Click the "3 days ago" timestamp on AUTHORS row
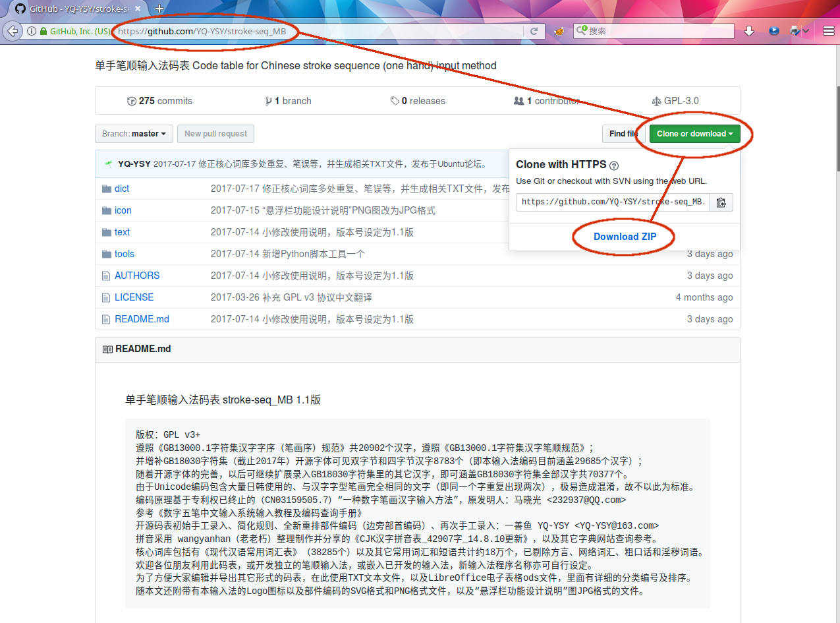The image size is (840, 623). (710, 276)
